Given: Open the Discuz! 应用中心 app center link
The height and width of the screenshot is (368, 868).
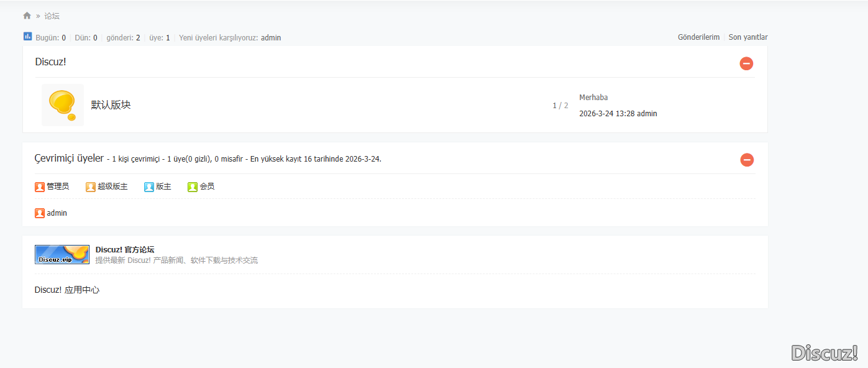Looking at the screenshot, I should click(67, 290).
